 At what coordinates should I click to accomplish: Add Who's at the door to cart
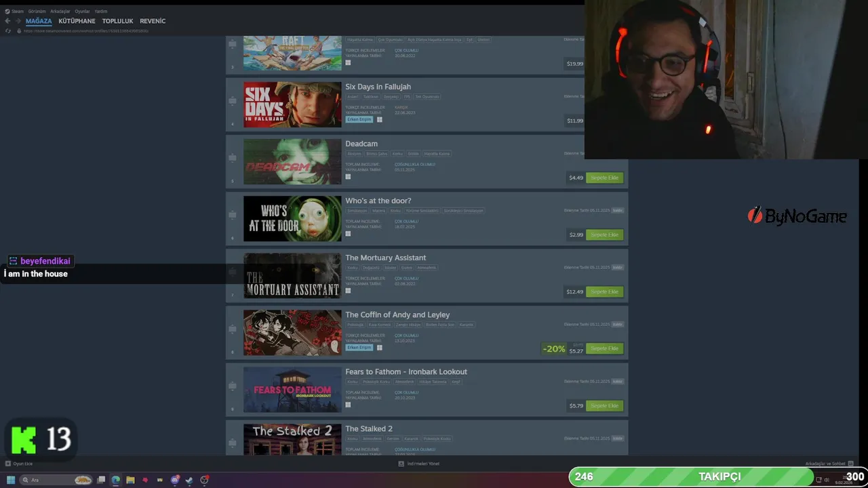(x=604, y=235)
